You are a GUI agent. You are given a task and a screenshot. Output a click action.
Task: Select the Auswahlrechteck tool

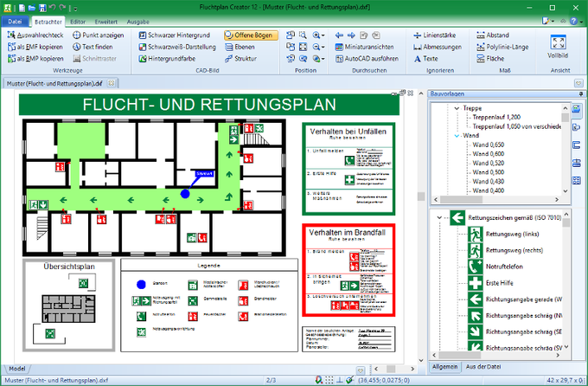[x=35, y=35]
